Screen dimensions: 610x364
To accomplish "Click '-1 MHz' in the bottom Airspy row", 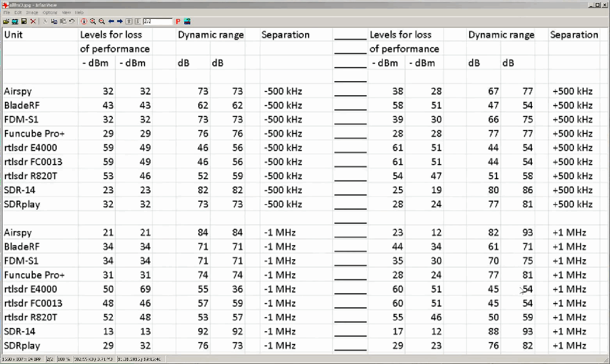I will (280, 232).
